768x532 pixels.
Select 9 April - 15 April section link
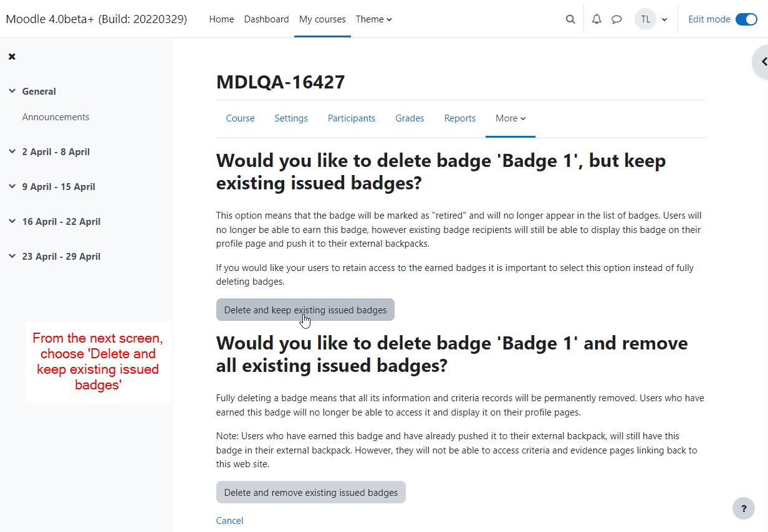pos(59,186)
